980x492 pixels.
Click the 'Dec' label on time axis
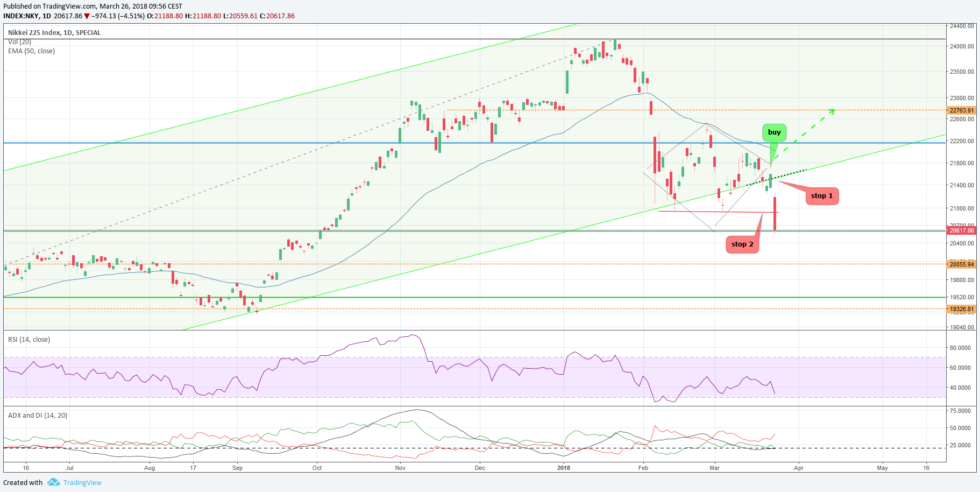click(x=480, y=468)
